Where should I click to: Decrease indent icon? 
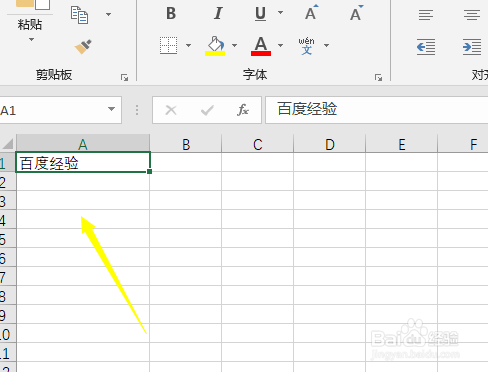[426, 47]
